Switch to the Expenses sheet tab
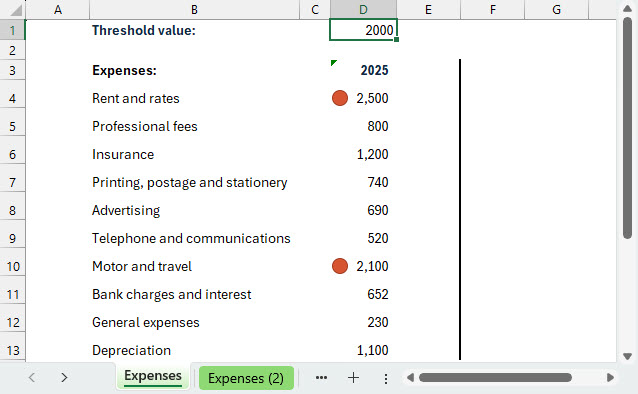 [153, 376]
